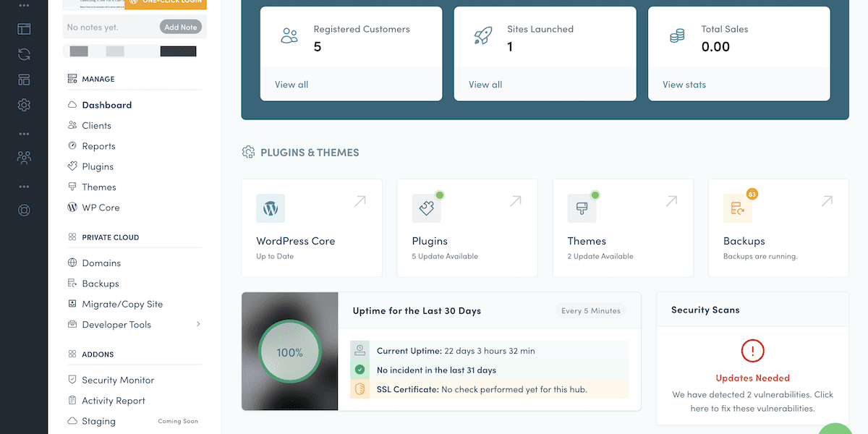The height and width of the screenshot is (434, 868).
Task: Click the green chat bubble at bottom corner
Action: [835, 429]
